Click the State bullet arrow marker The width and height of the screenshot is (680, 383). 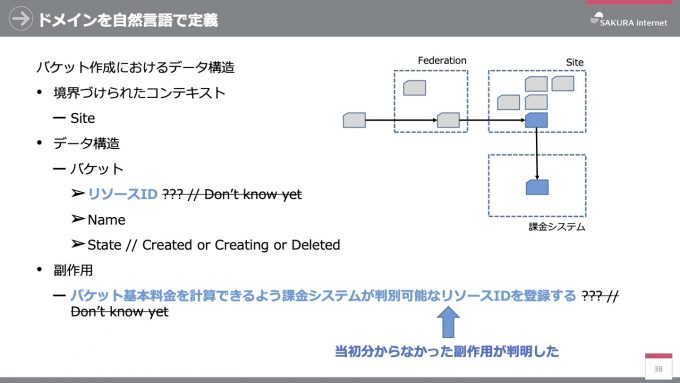pyautogui.click(x=78, y=244)
